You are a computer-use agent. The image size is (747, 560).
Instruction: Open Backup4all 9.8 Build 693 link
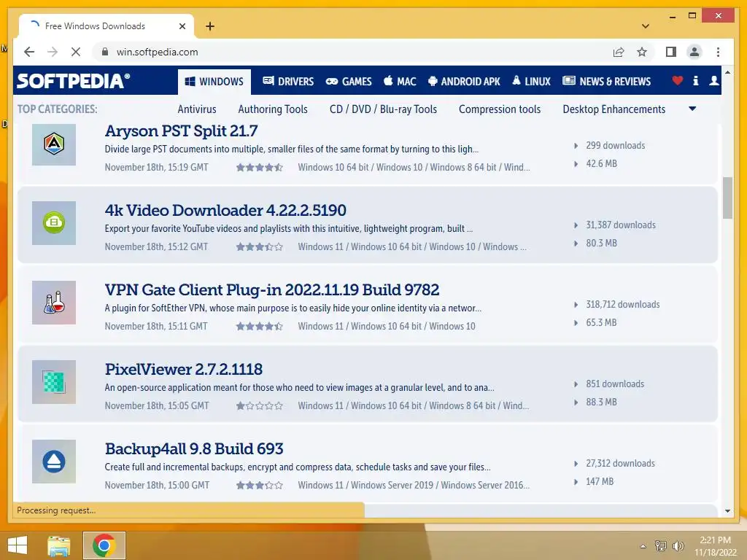(194, 448)
